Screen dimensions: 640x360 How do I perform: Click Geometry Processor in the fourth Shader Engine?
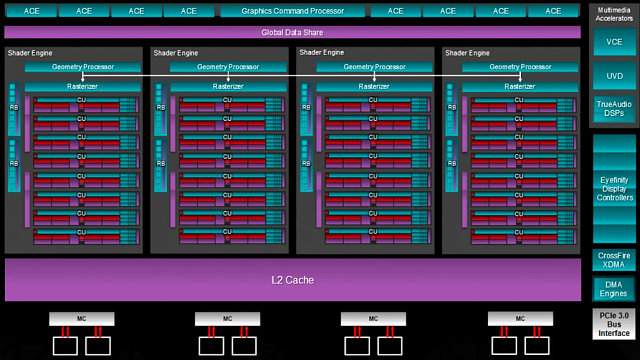(x=520, y=67)
